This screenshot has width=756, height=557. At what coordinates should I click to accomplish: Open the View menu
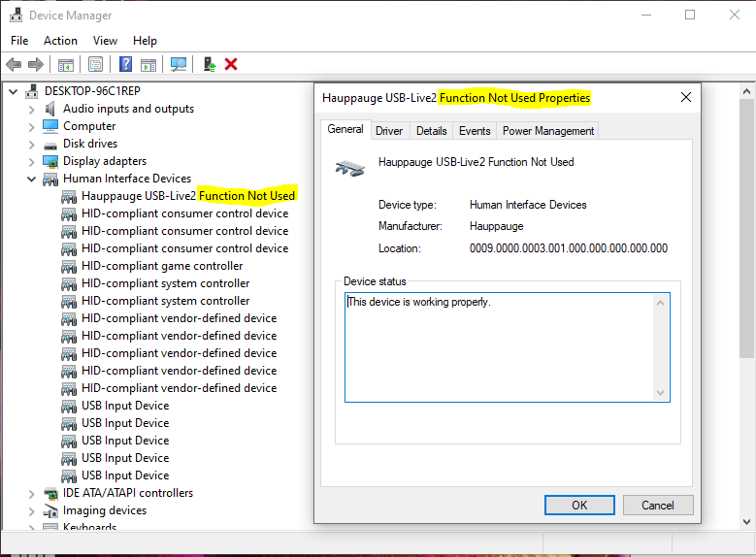click(x=105, y=41)
